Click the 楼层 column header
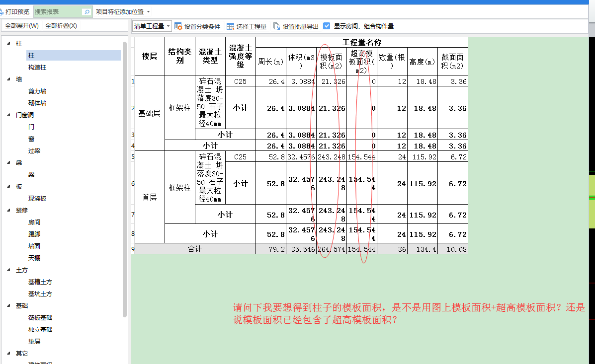 click(150, 56)
